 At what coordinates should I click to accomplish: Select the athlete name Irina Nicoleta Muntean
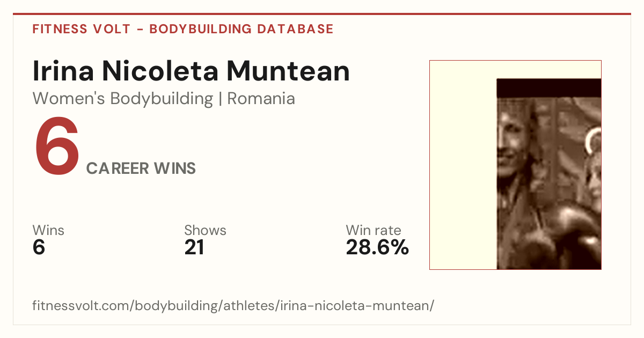pyautogui.click(x=191, y=71)
